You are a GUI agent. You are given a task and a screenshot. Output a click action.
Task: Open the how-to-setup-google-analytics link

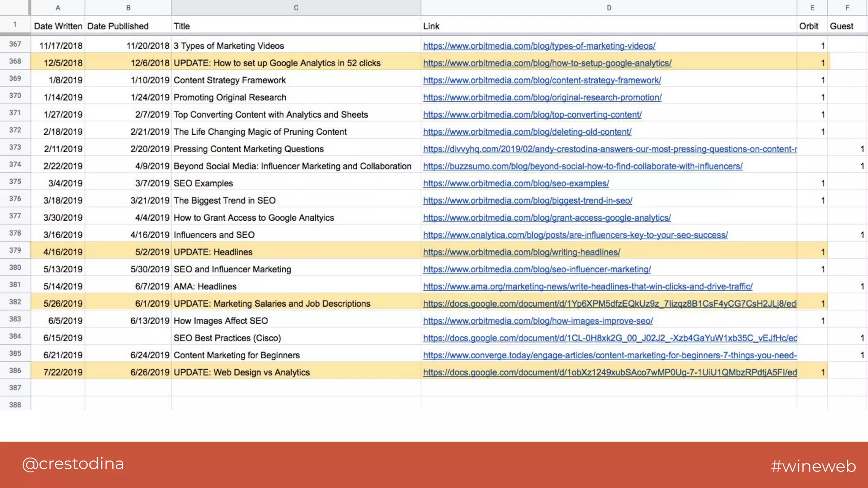[x=547, y=63]
